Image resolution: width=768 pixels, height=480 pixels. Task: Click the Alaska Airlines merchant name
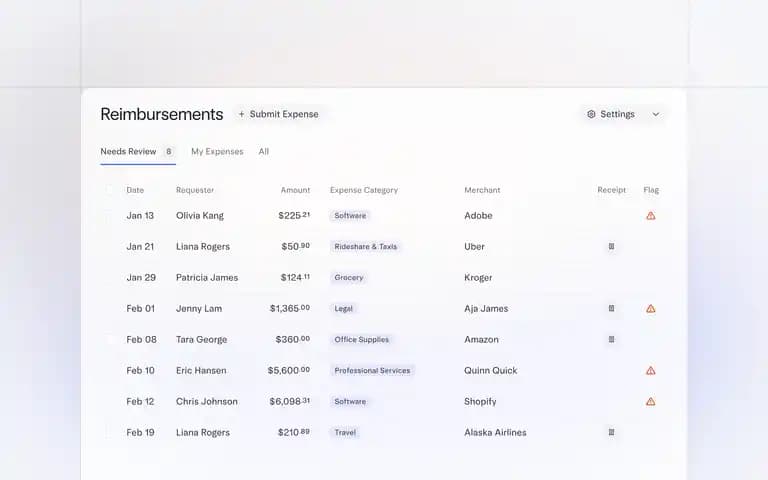[x=495, y=432]
